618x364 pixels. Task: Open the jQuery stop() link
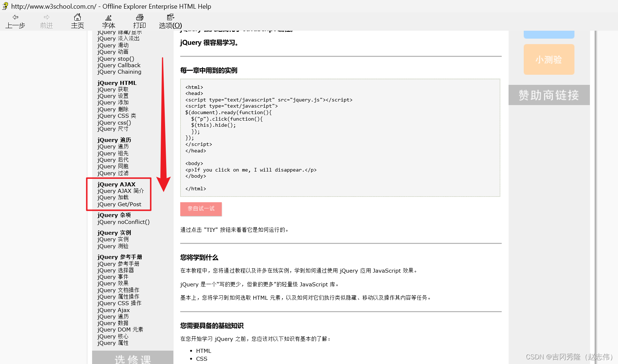[x=116, y=59]
